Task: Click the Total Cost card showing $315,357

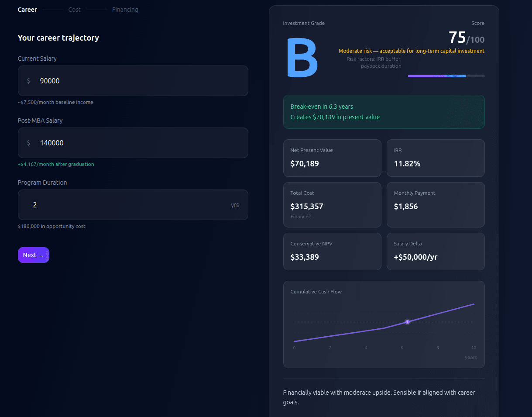Action: (332, 205)
